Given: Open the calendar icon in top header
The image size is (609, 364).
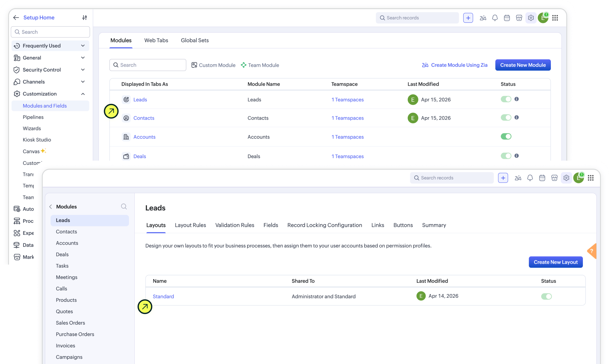Looking at the screenshot, I should click(507, 18).
